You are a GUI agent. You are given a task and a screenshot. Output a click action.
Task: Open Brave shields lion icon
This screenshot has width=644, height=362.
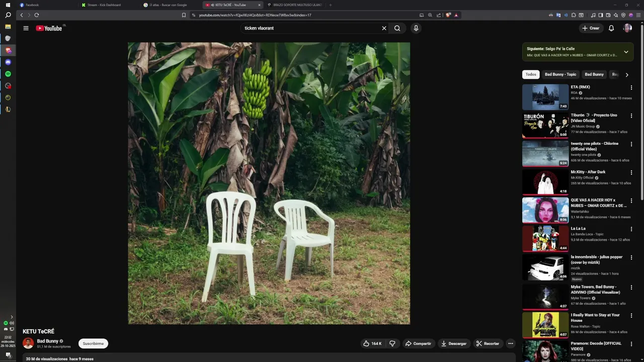coord(448,15)
